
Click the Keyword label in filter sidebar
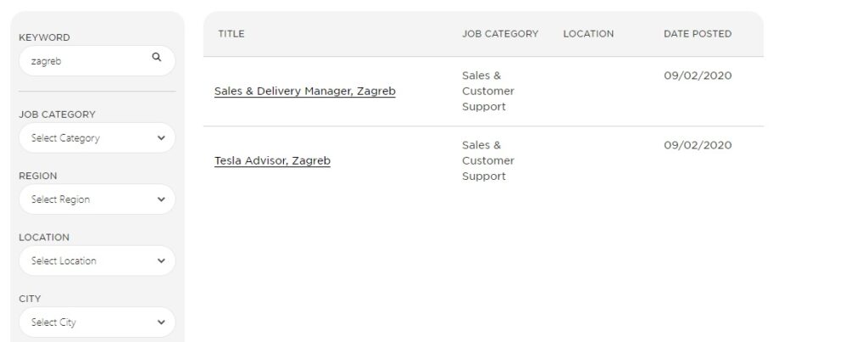(x=44, y=37)
